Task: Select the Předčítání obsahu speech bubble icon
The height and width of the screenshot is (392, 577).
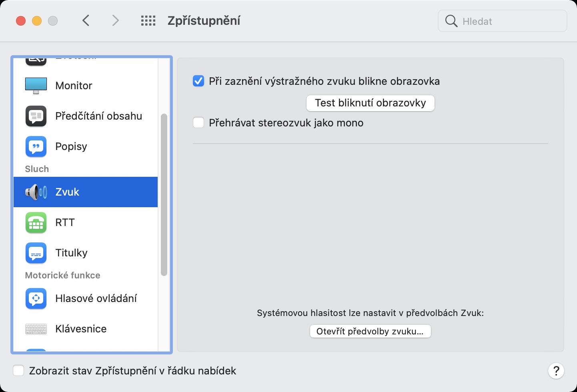Action: (36, 116)
